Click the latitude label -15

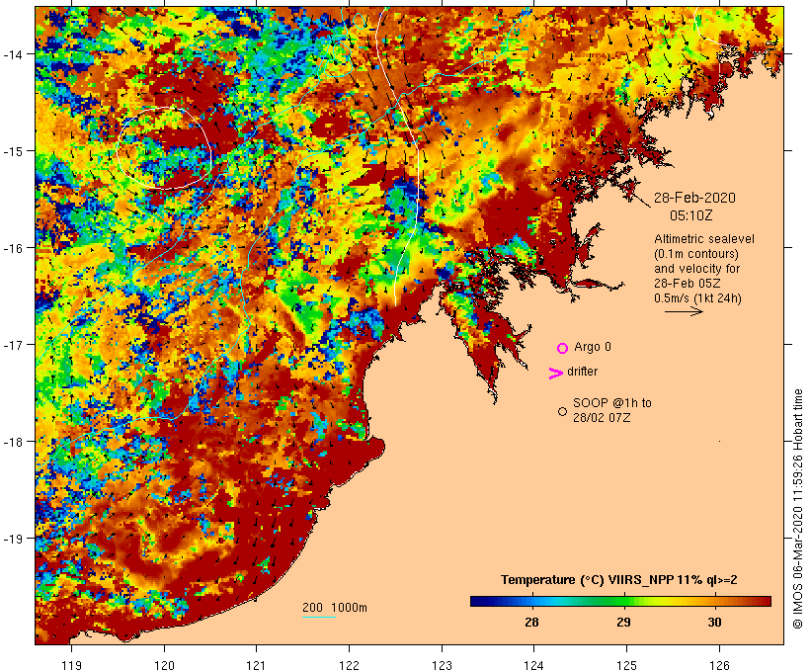[12, 151]
